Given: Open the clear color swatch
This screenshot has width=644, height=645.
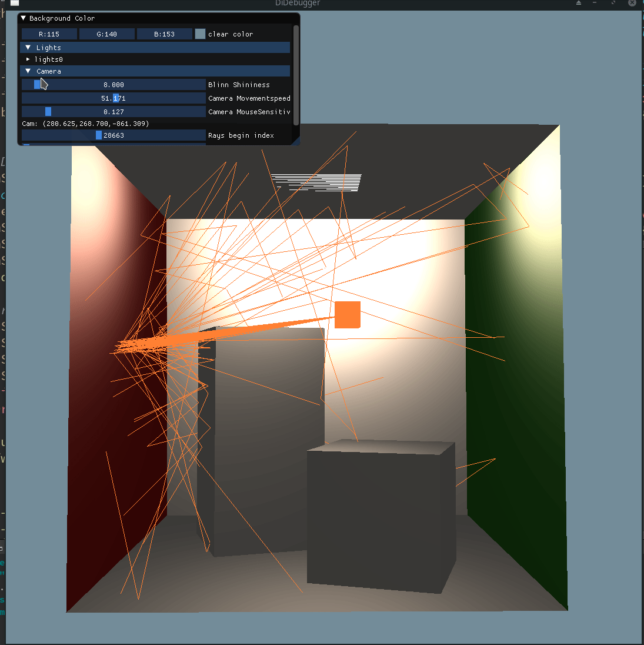Looking at the screenshot, I should (200, 34).
